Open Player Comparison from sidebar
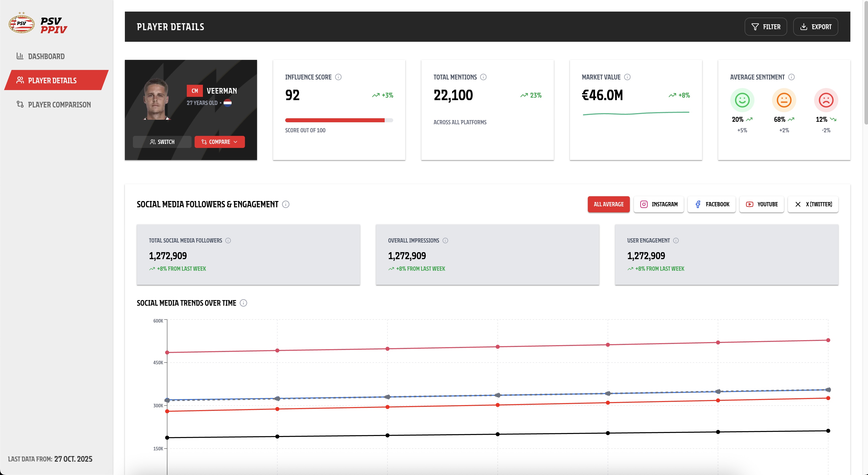868x475 pixels. click(59, 105)
